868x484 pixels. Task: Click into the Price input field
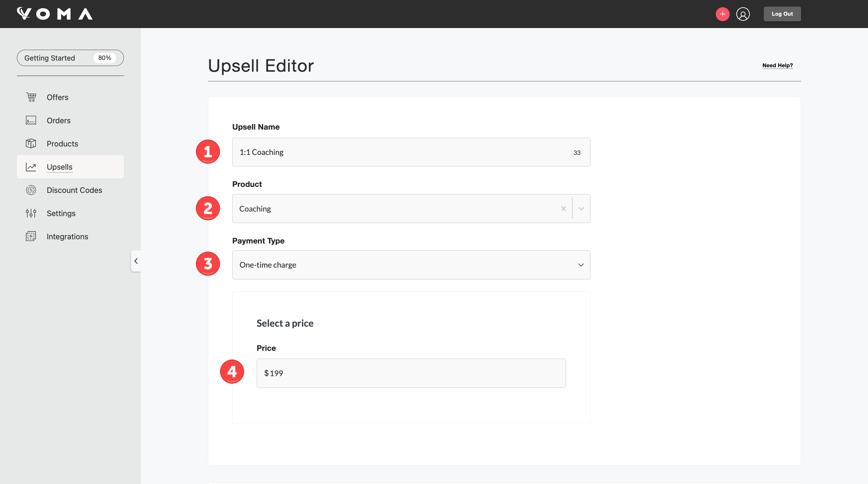[411, 373]
